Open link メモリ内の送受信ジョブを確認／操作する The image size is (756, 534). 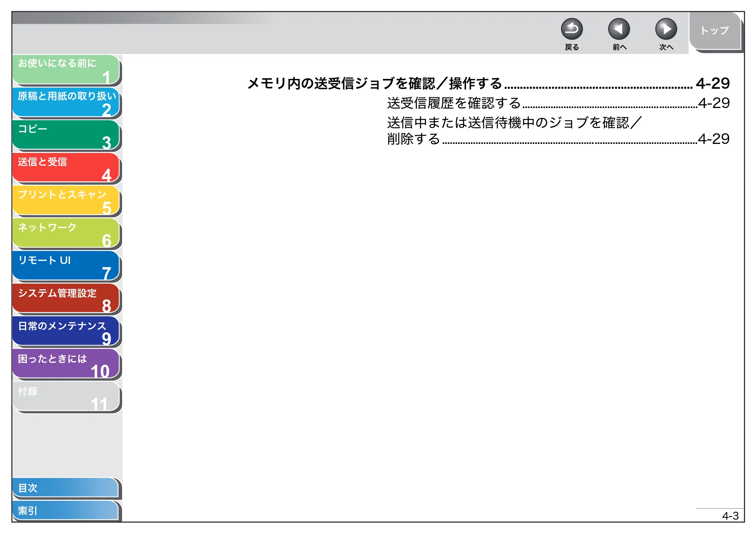[x=488, y=83]
